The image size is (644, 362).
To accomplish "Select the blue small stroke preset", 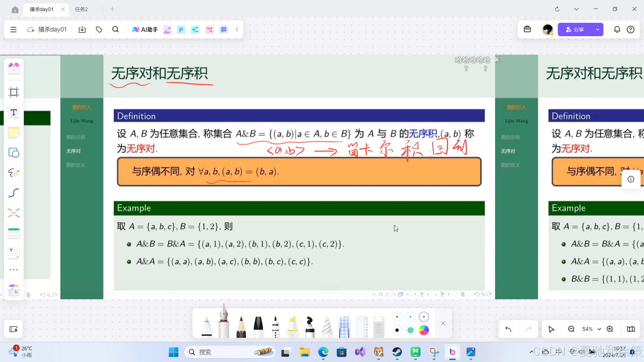I will pyautogui.click(x=410, y=317).
